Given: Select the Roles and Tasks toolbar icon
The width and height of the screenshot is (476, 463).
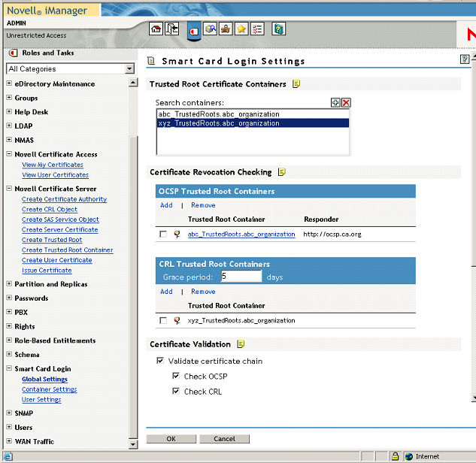Looking at the screenshot, I should click(194, 31).
